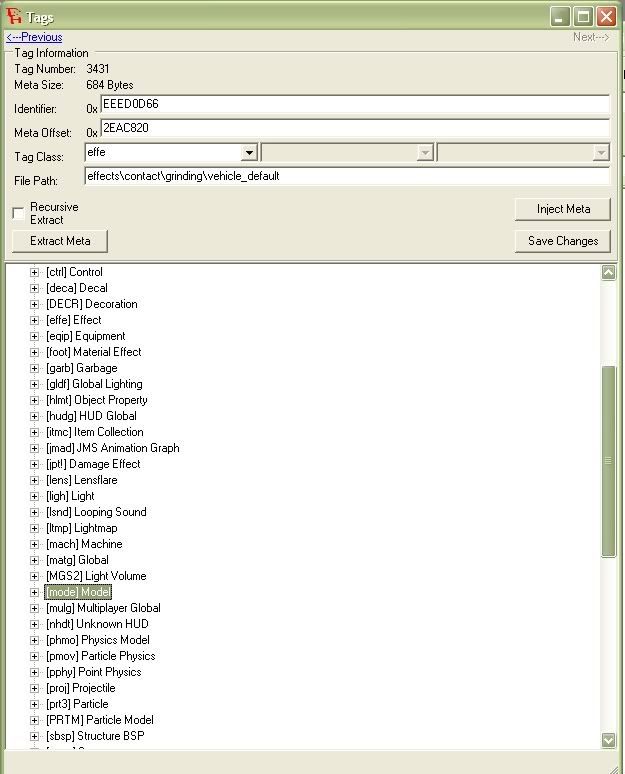Screen dimensions: 625x774
Task: Click the File Path input field
Action: pyautogui.click(x=347, y=176)
